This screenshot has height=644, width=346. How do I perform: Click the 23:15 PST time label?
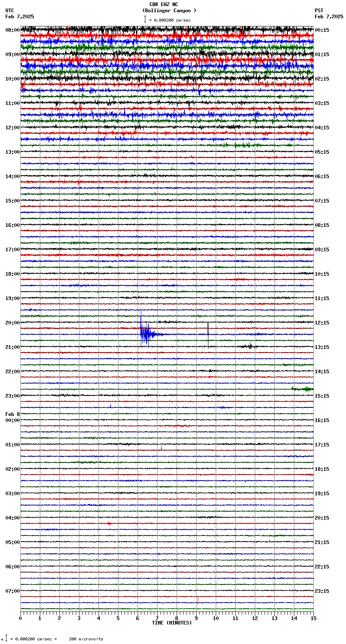pos(322,591)
